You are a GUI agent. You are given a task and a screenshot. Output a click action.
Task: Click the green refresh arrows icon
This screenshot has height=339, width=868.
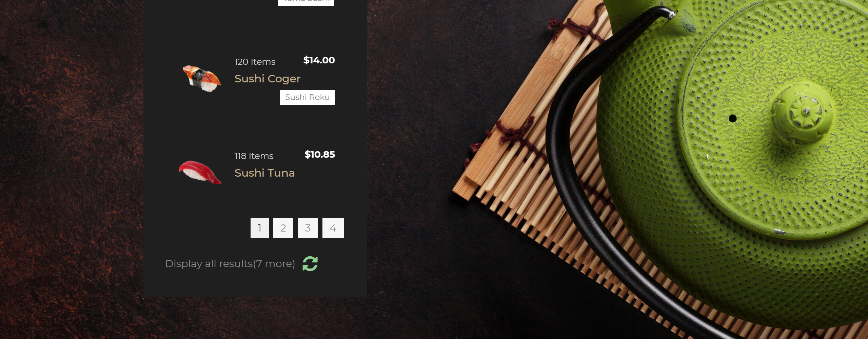[x=310, y=264]
